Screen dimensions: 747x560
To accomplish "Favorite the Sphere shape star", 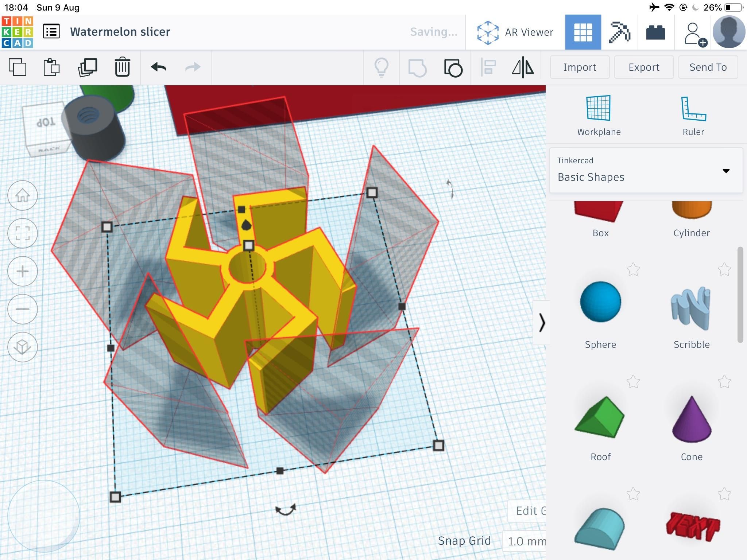I will click(x=633, y=270).
